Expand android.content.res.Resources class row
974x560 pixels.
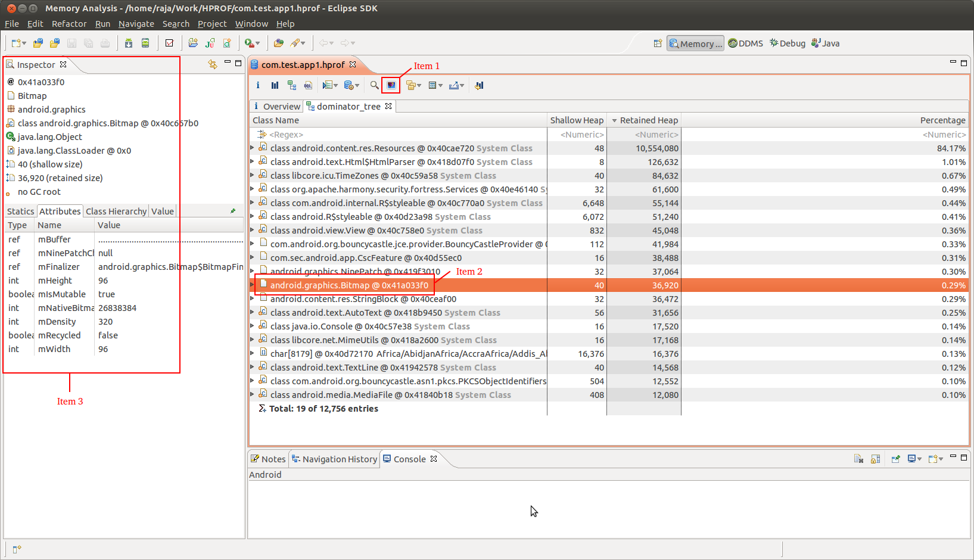[x=252, y=148]
